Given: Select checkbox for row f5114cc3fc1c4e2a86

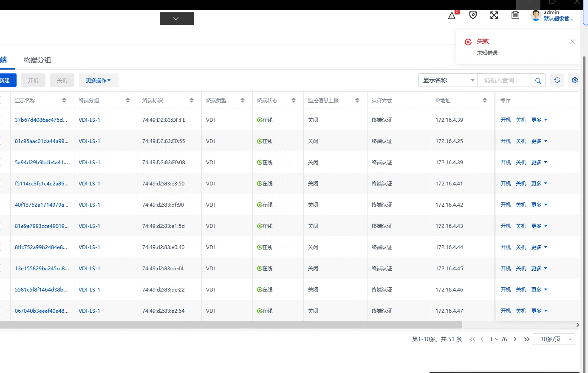Looking at the screenshot, I should [x=0, y=184].
